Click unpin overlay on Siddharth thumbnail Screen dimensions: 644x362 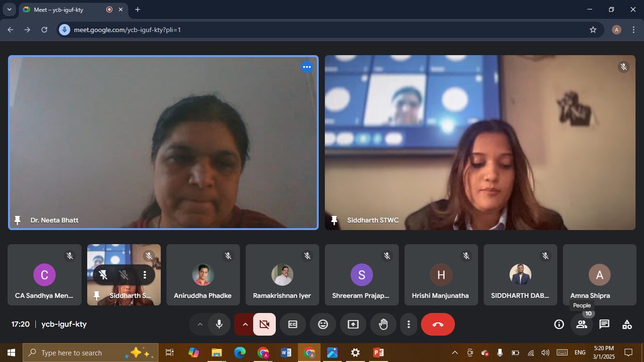[103, 275]
